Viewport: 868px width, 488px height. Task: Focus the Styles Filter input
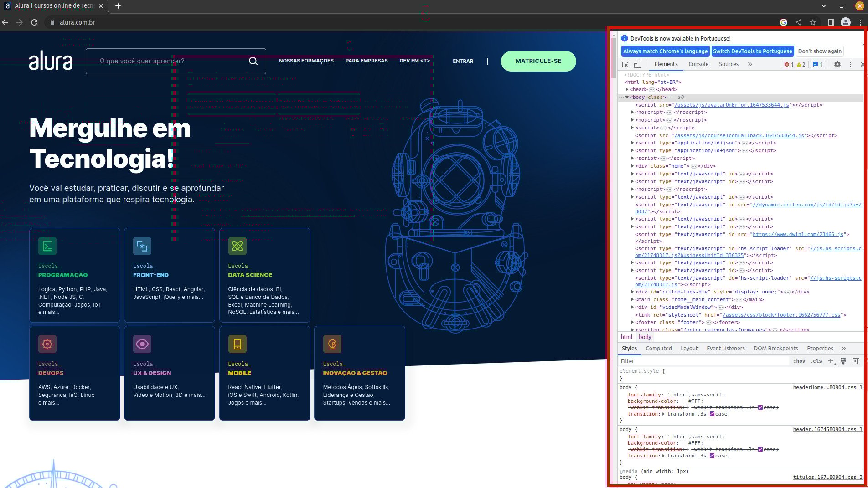tap(703, 361)
